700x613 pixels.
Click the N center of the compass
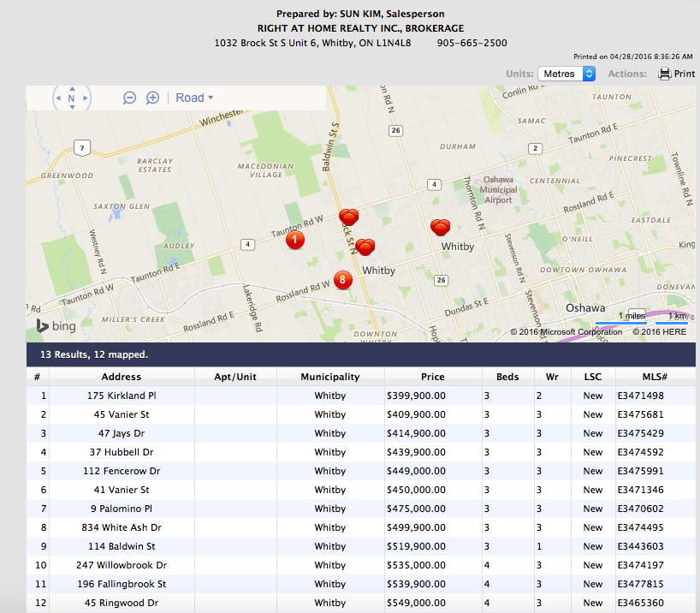coord(72,98)
